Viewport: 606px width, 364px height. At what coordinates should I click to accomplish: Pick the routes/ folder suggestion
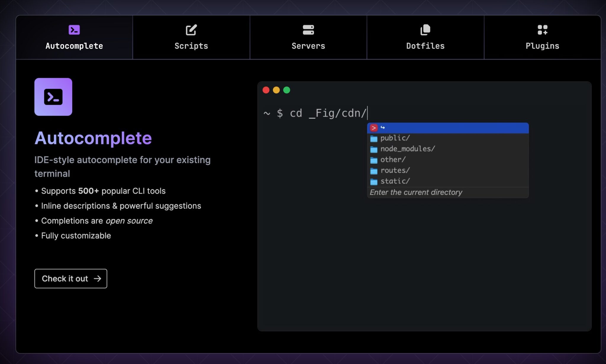point(395,170)
